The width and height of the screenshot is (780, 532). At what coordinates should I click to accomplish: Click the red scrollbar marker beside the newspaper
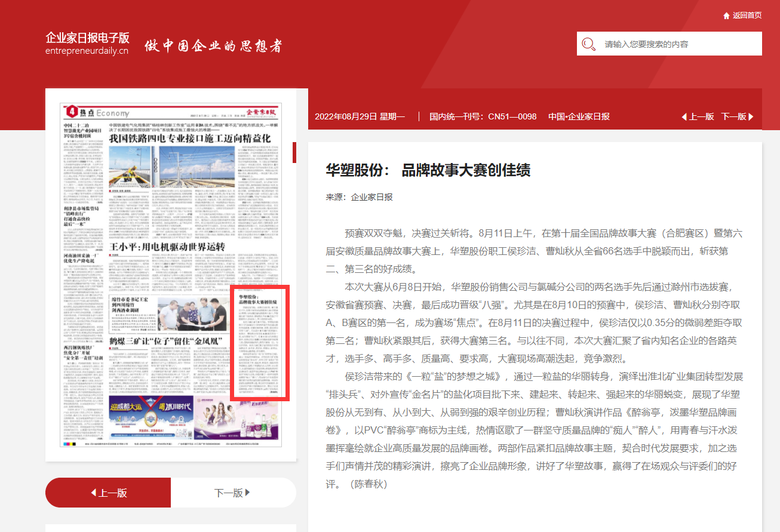(294, 153)
